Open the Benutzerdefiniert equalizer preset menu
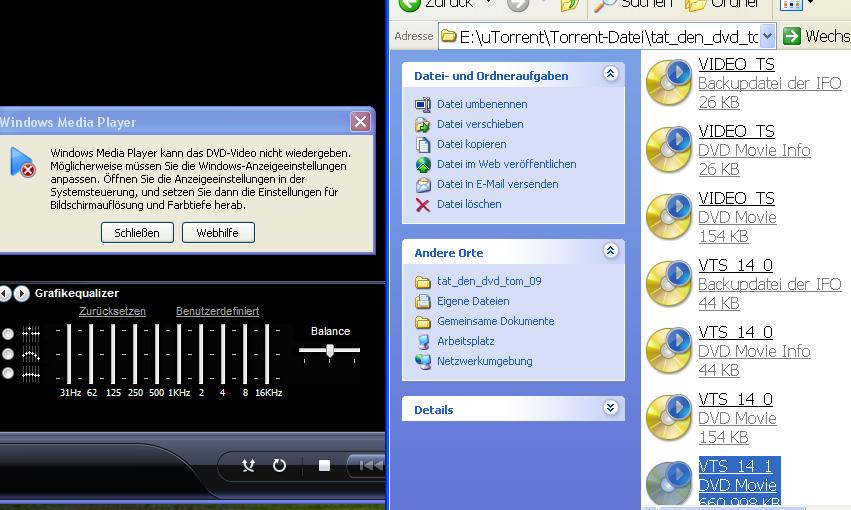This screenshot has width=851, height=510. tap(217, 311)
